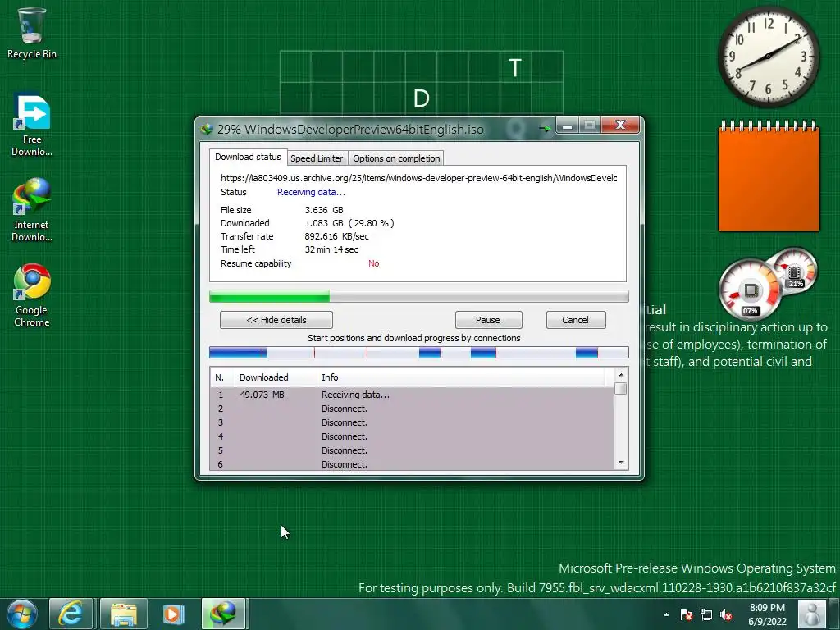
Task: Click the transfer rate 892.616 KB/sec
Action: point(336,236)
